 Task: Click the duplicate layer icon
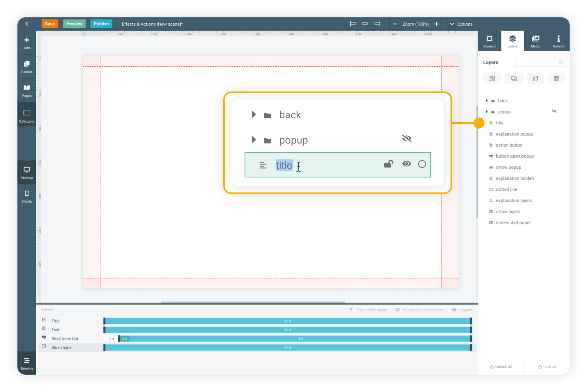535,78
